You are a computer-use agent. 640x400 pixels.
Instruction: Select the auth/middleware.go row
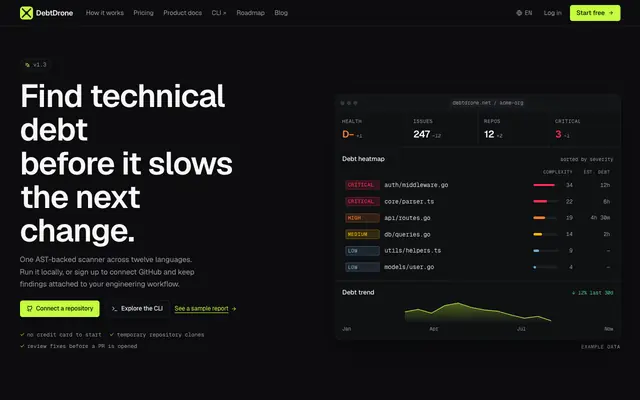[x=478, y=185]
